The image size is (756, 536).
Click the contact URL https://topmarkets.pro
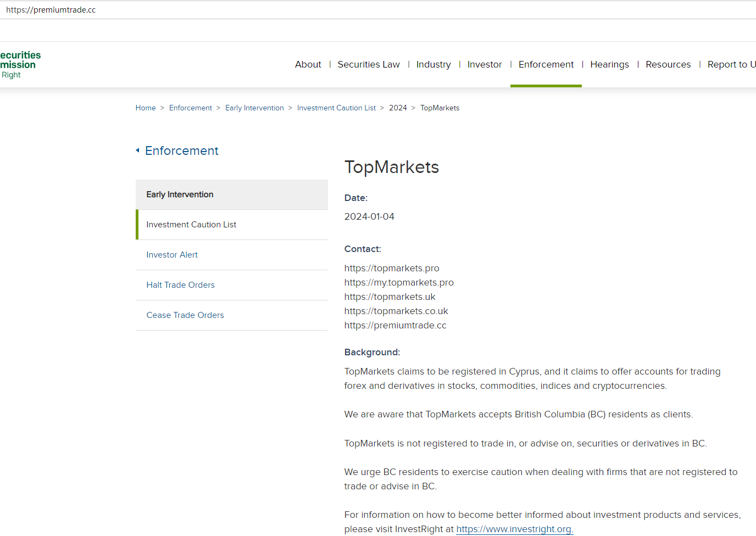tap(392, 268)
